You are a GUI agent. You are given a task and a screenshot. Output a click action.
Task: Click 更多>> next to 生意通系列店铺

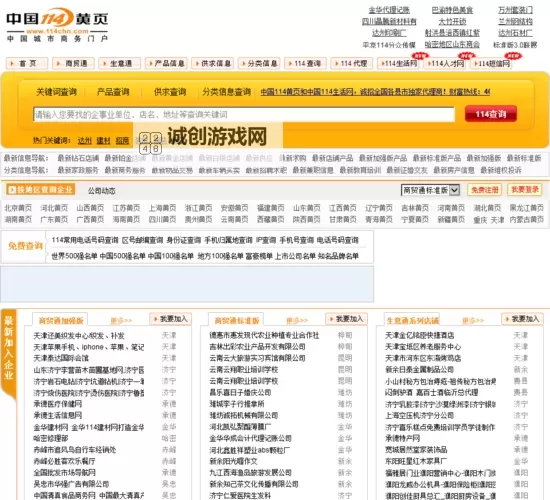pos(473,321)
